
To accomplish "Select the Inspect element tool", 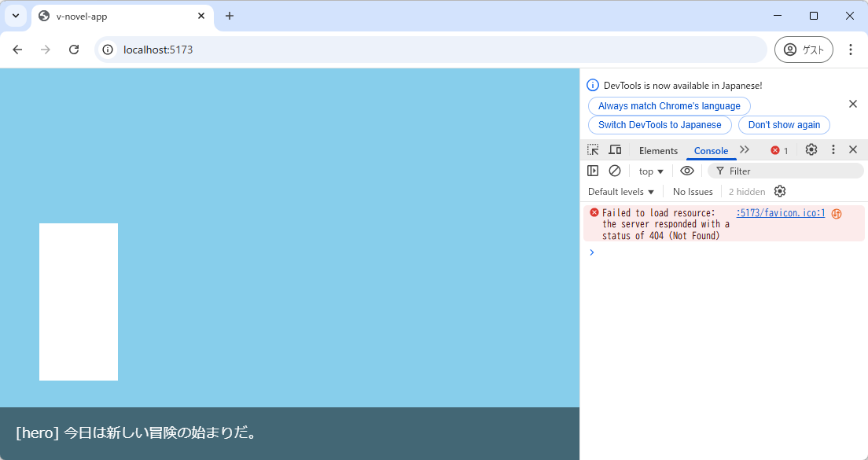I will [592, 149].
